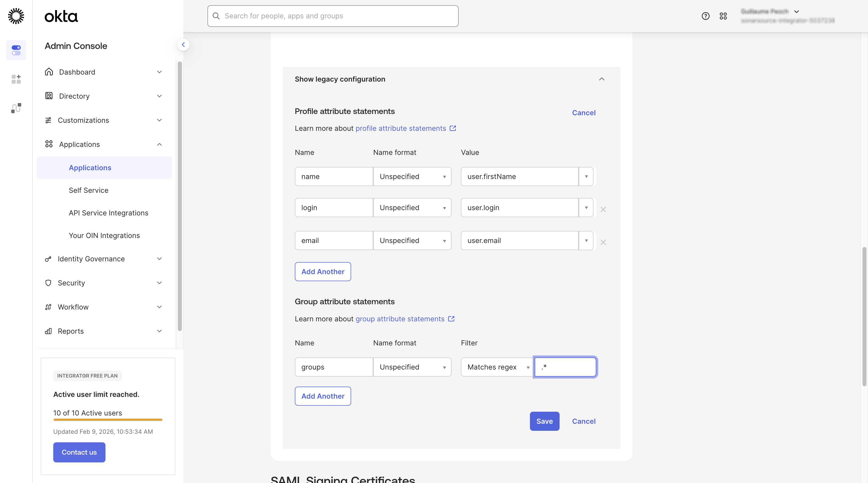The width and height of the screenshot is (868, 483).
Task: Collapse the Show legacy configuration section
Action: [602, 79]
